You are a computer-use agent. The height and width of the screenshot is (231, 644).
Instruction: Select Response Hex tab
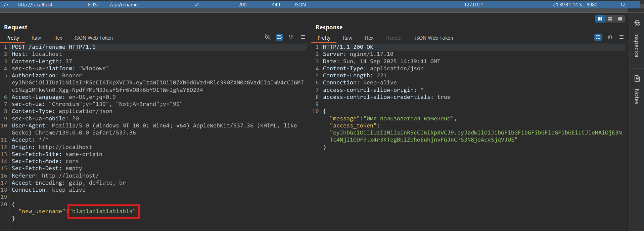click(369, 38)
